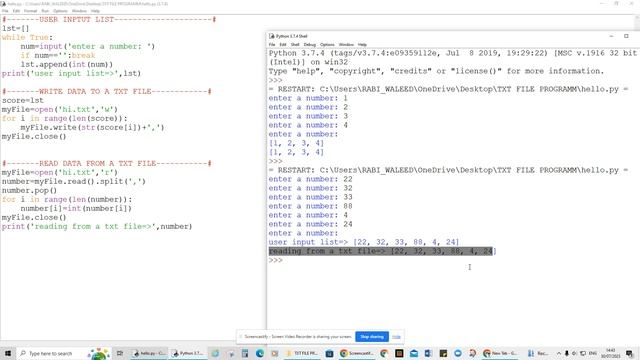Click the 'while True:' line in editor

tap(27, 38)
